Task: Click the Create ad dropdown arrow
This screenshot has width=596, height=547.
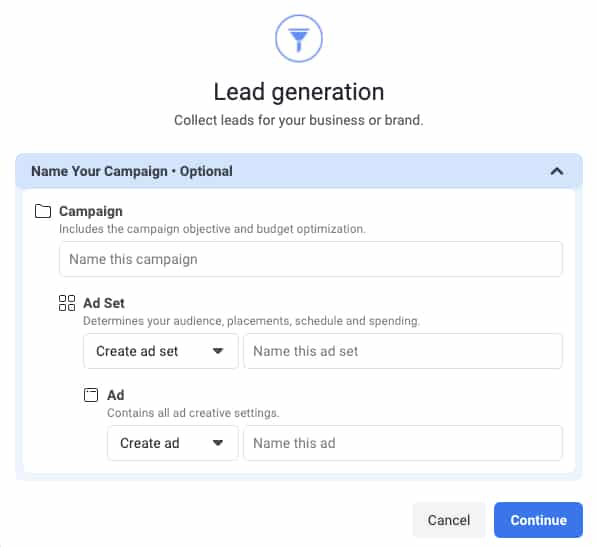Action: (x=218, y=443)
